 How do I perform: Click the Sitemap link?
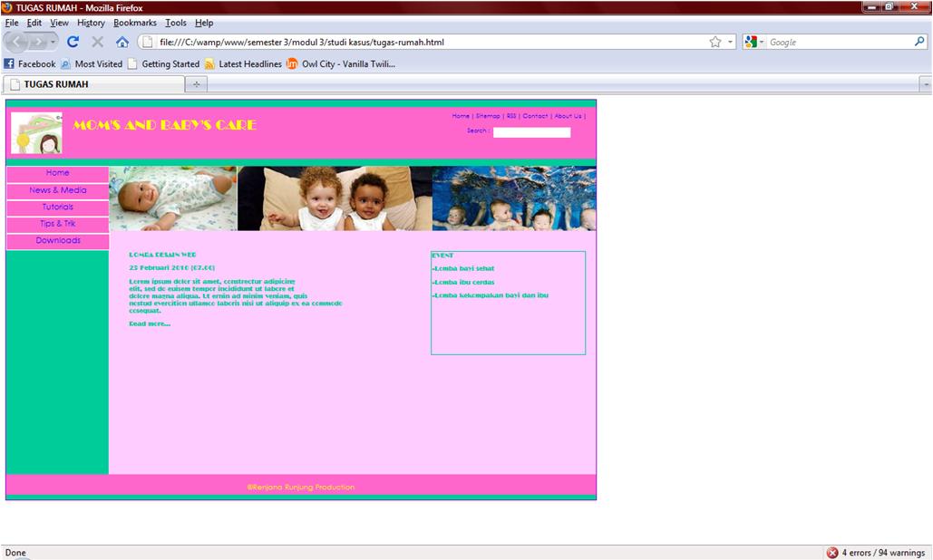[x=488, y=116]
